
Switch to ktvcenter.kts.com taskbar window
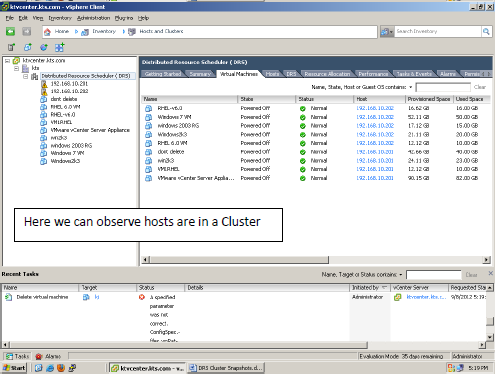pyautogui.click(x=148, y=368)
